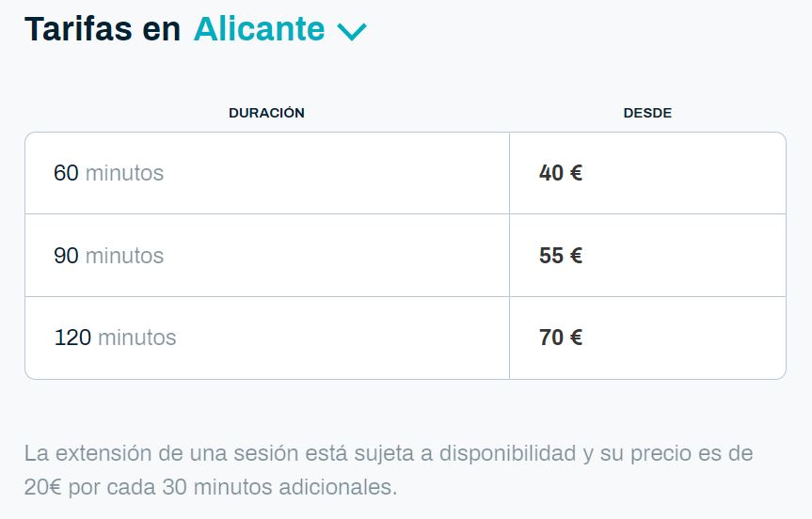Select the DESDE column header
Screen dimensions: 812x519
coord(647,113)
